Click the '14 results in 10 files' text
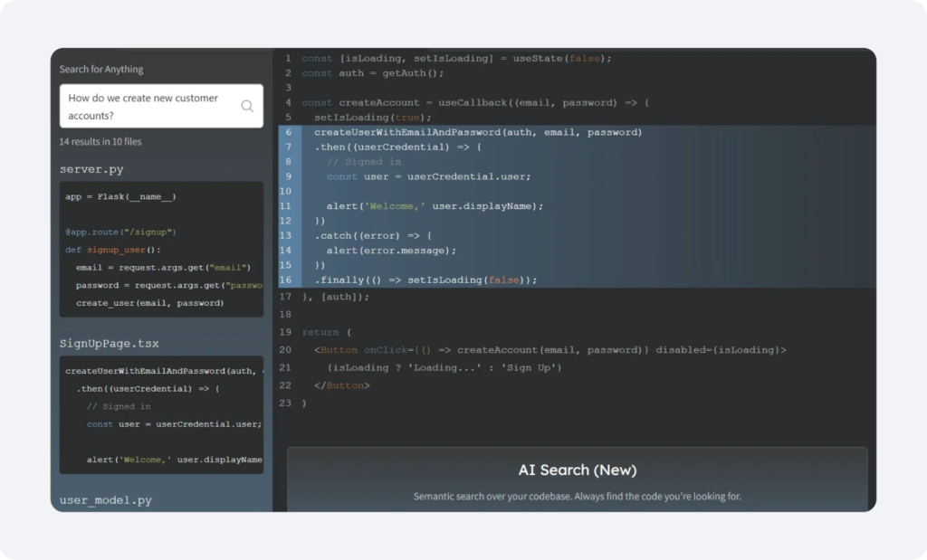927x560 pixels. pos(100,142)
